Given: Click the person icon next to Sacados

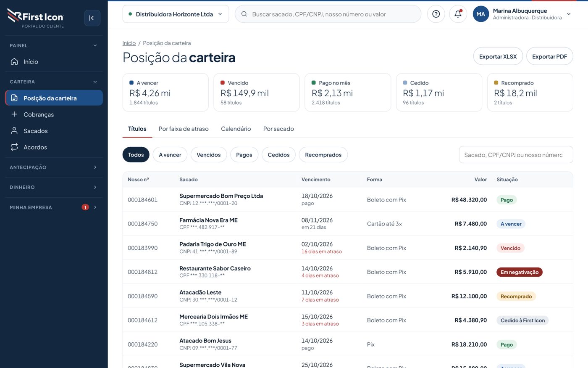Looking at the screenshot, I should [x=14, y=131].
